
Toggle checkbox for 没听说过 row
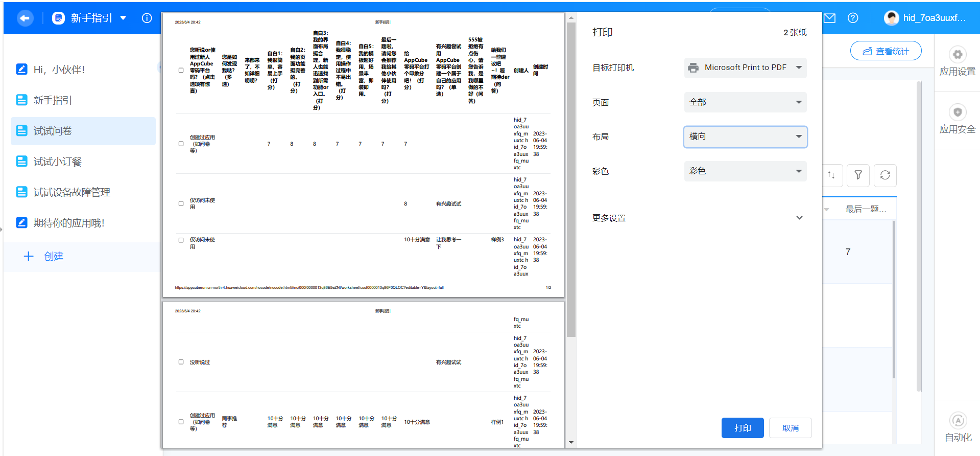tap(181, 362)
